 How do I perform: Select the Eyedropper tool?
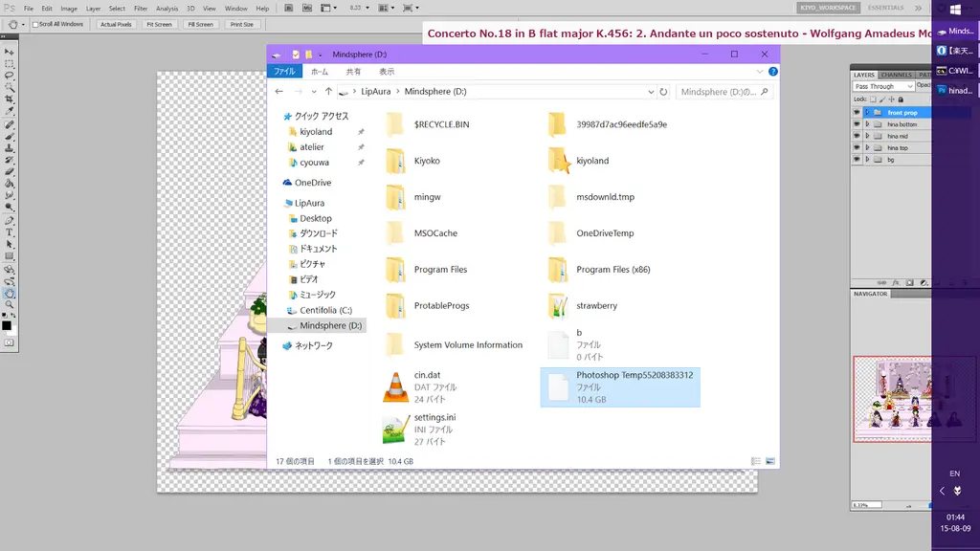coord(9,111)
